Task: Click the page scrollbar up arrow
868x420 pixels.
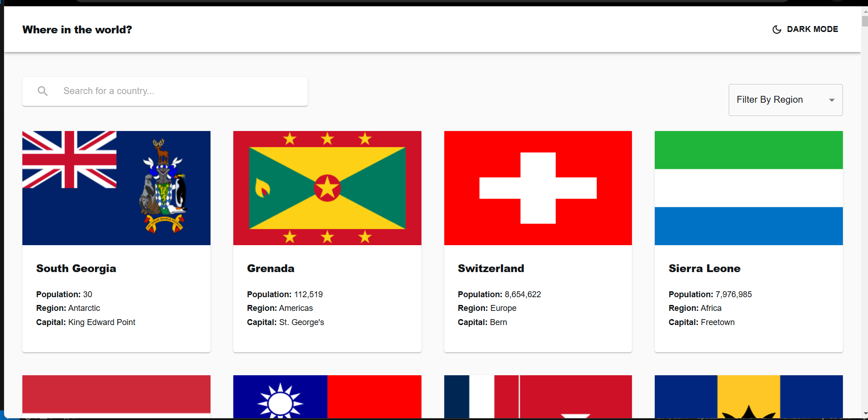Action: (x=864, y=11)
